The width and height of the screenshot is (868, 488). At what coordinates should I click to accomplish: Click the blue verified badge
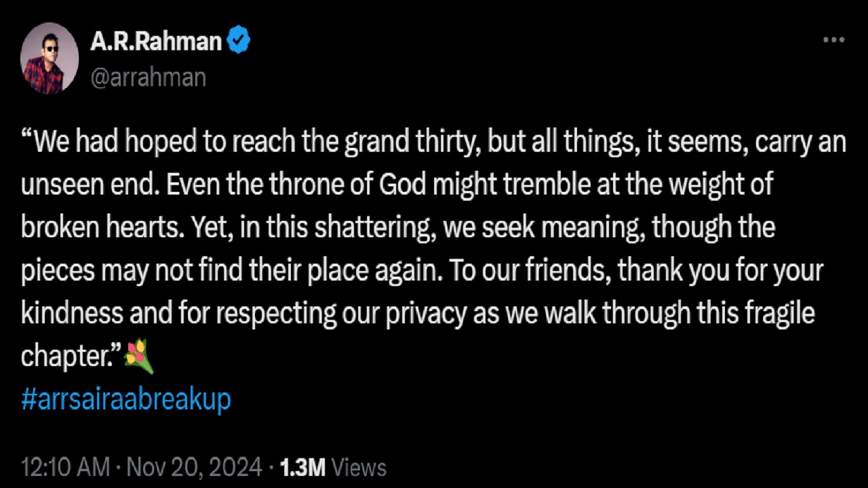click(x=238, y=41)
